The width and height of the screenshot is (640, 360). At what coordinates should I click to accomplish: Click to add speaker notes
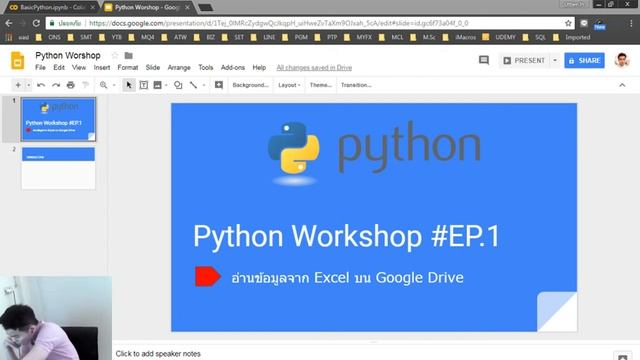pos(158,353)
